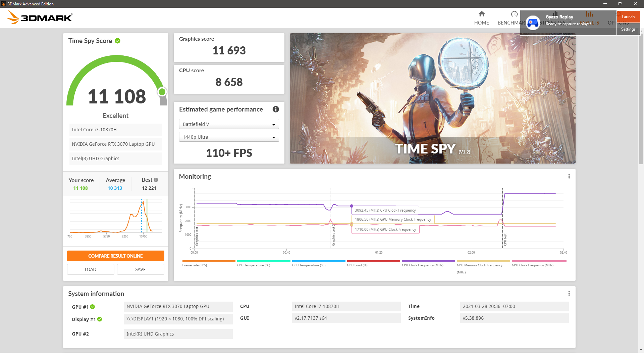Show Estimated game performance info
644x353 pixels.
pyautogui.click(x=276, y=109)
